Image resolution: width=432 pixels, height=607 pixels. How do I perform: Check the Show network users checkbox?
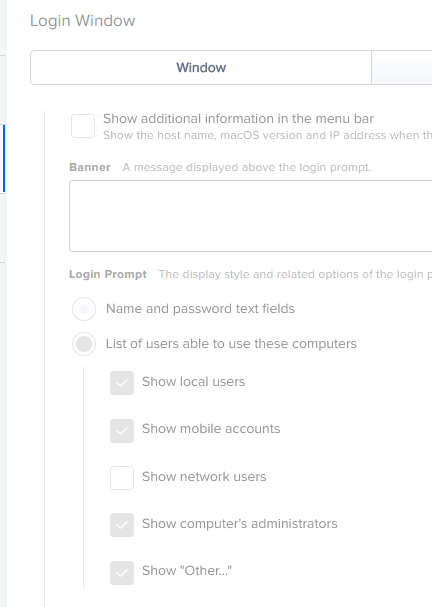[122, 478]
